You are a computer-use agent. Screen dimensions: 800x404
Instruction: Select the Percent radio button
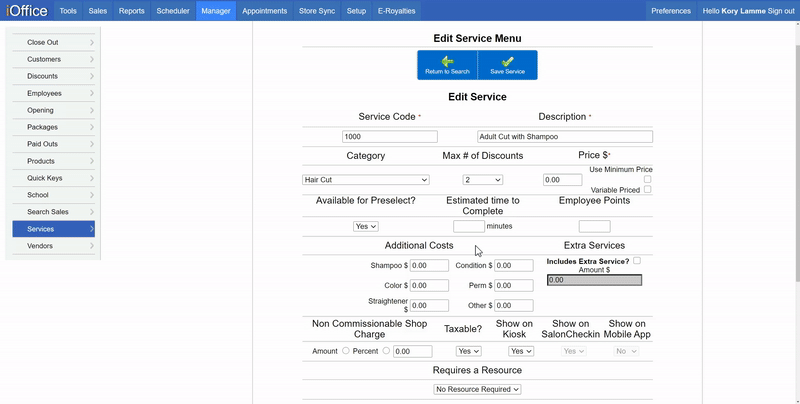386,350
